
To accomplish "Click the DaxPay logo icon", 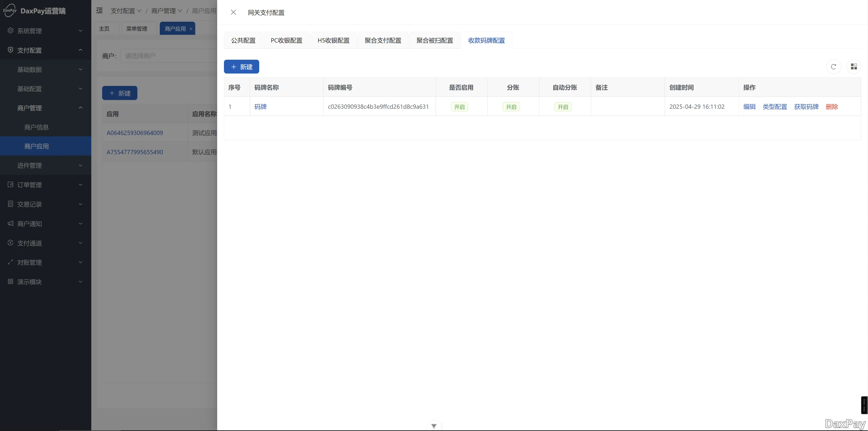I will coord(10,10).
